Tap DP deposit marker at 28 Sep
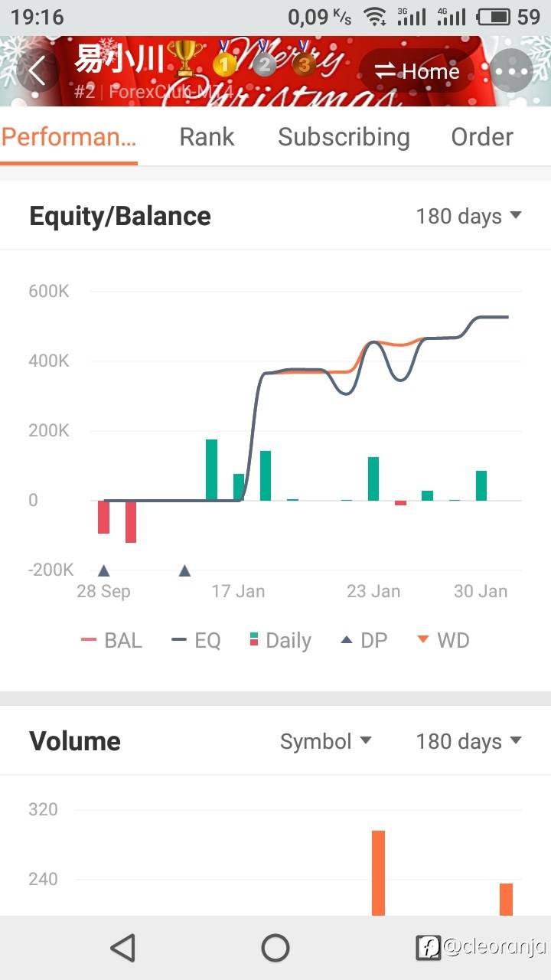 (104, 570)
